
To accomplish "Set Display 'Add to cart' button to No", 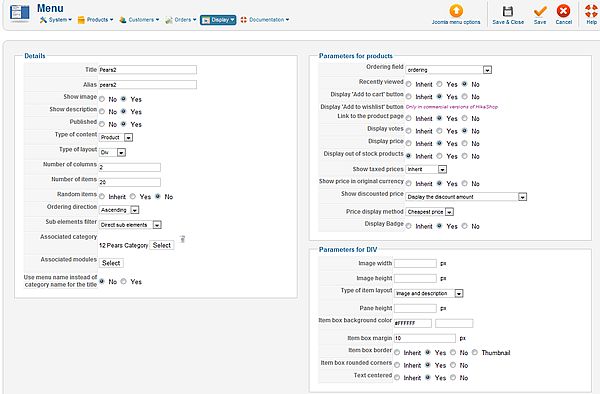I will 465,97.
